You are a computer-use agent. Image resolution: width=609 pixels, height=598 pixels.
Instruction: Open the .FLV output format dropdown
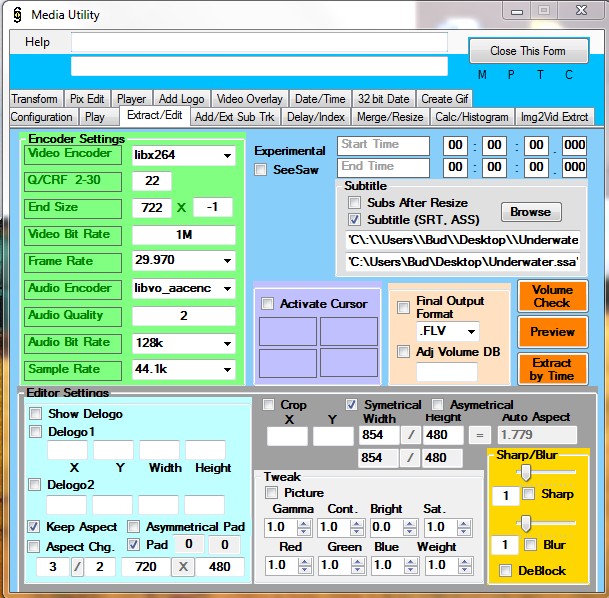472,331
